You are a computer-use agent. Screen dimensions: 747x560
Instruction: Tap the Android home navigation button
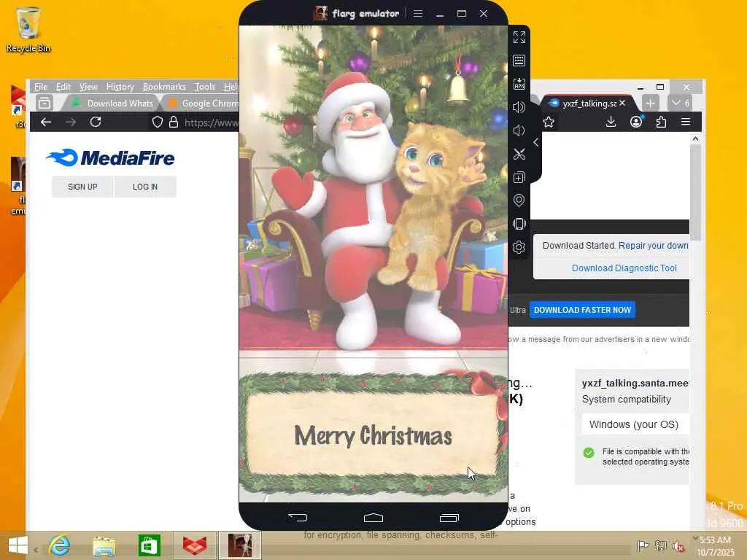coord(373,518)
